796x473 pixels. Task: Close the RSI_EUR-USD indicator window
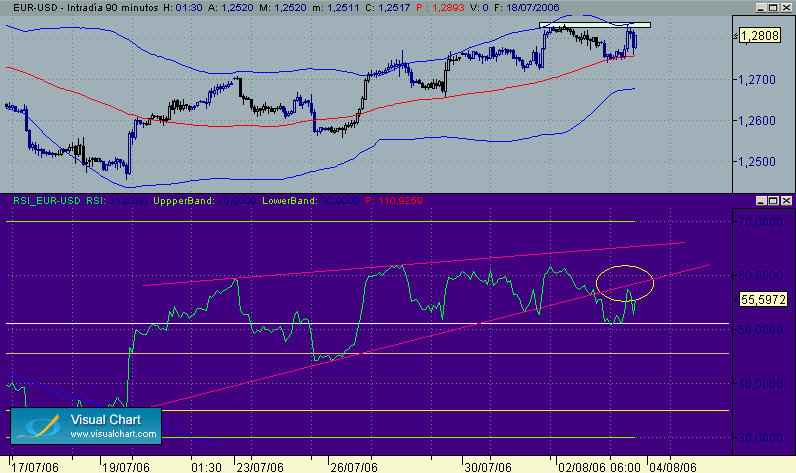coord(786,201)
